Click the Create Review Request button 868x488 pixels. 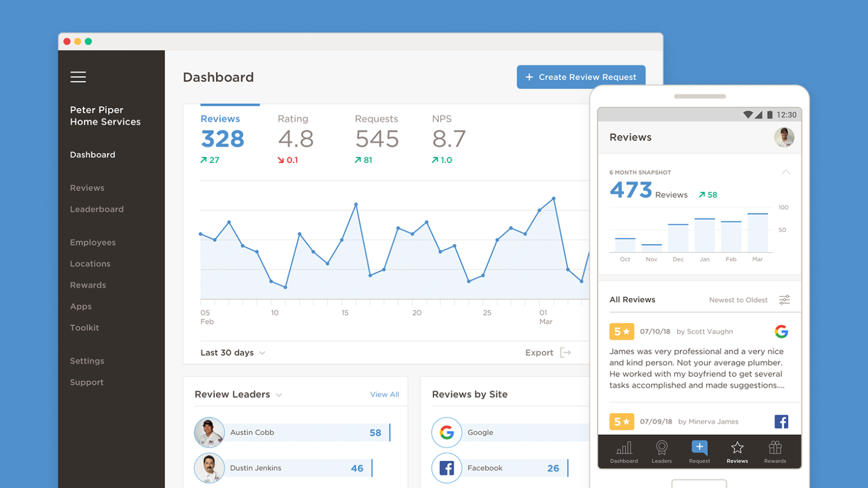[581, 77]
